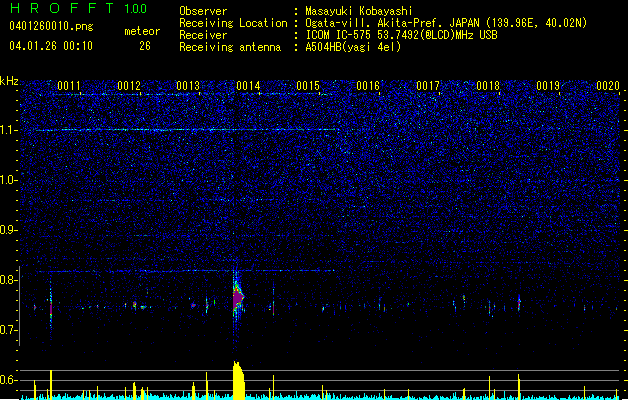Select the filename 0401260010.png
The height and width of the screenshot is (400, 629).
51,26
